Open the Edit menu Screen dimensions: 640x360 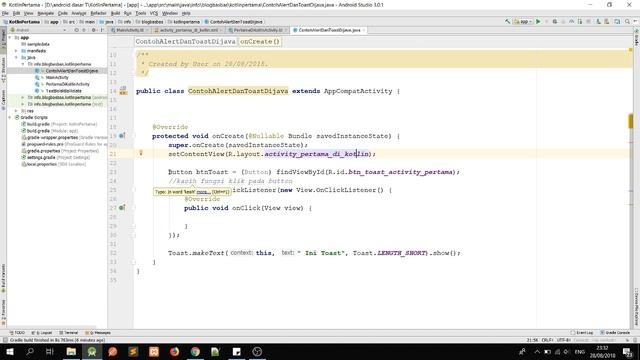pyautogui.click(x=16, y=13)
